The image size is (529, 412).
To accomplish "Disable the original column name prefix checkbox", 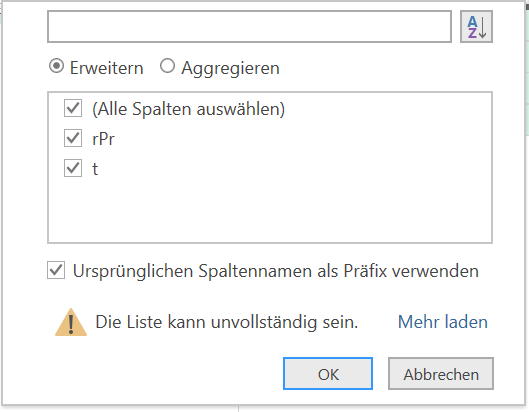I will (56, 270).
